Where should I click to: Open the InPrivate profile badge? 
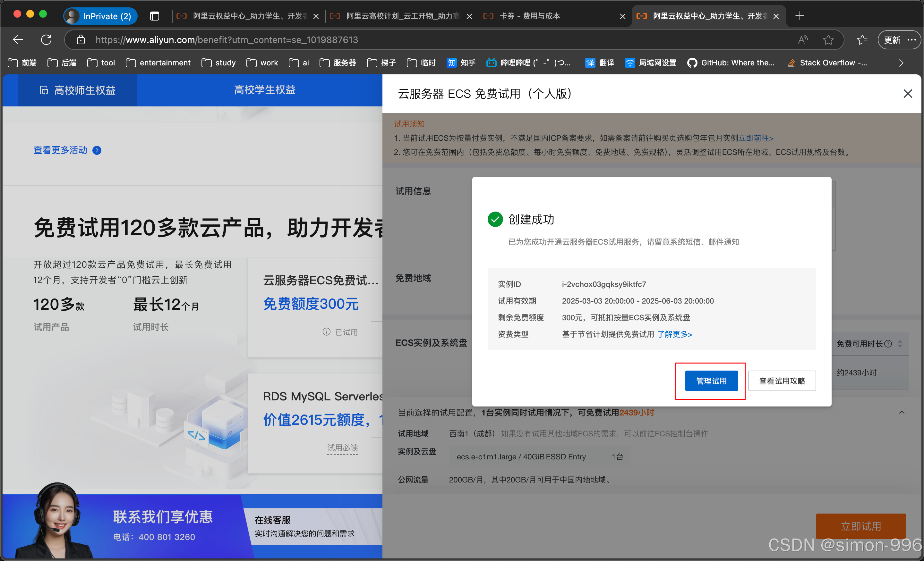coord(100,16)
